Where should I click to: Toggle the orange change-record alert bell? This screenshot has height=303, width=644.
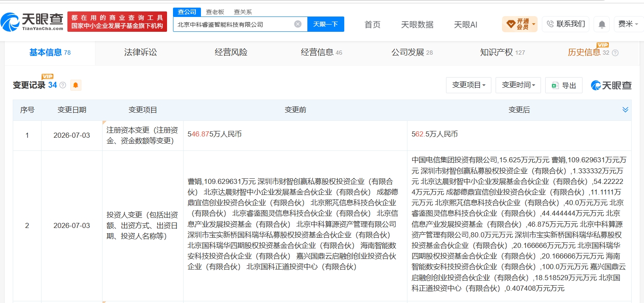pyautogui.click(x=75, y=85)
